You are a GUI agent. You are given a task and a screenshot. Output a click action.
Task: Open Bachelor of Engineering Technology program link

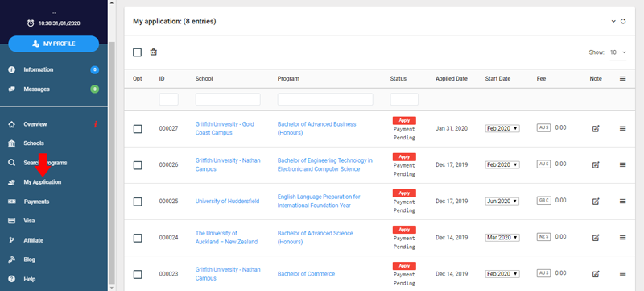click(x=325, y=164)
